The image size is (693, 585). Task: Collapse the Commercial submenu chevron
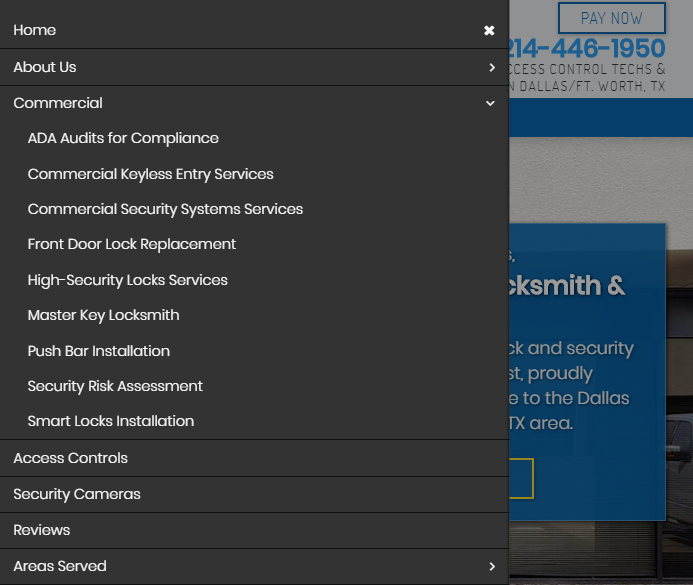[x=490, y=103]
